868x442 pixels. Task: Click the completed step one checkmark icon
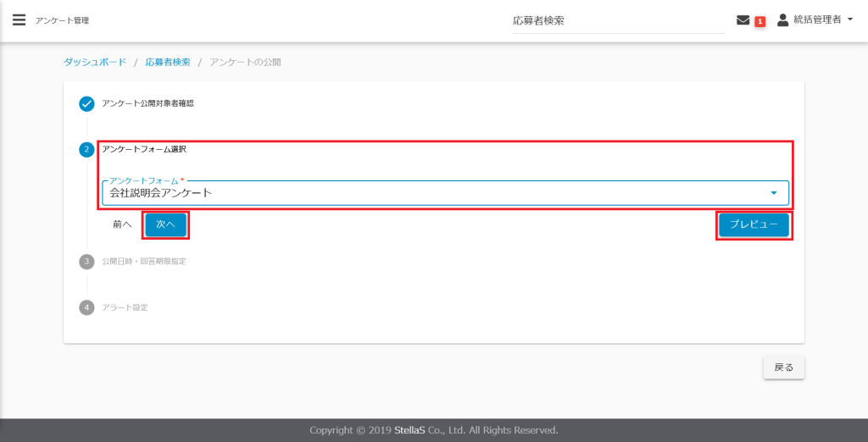86,103
